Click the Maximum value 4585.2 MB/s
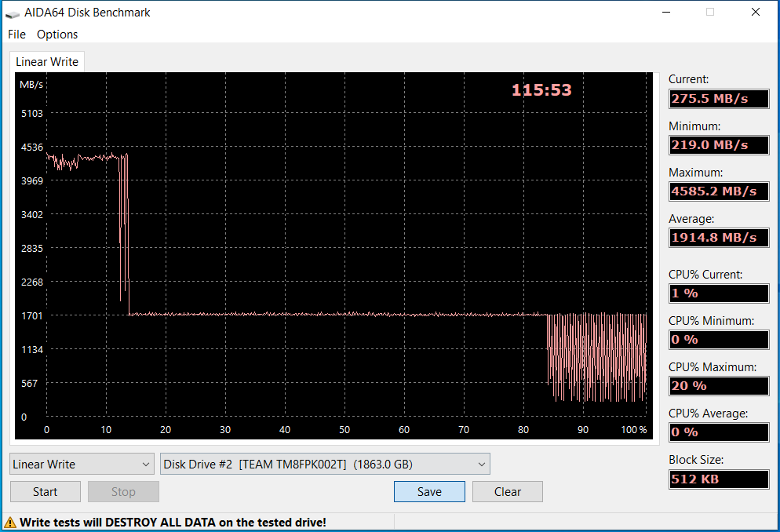Viewport: 780px width, 532px height. coord(719,191)
